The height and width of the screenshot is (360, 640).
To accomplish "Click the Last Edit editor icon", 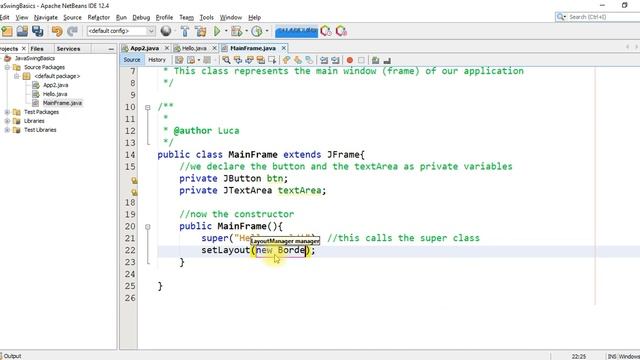I will point(179,60).
